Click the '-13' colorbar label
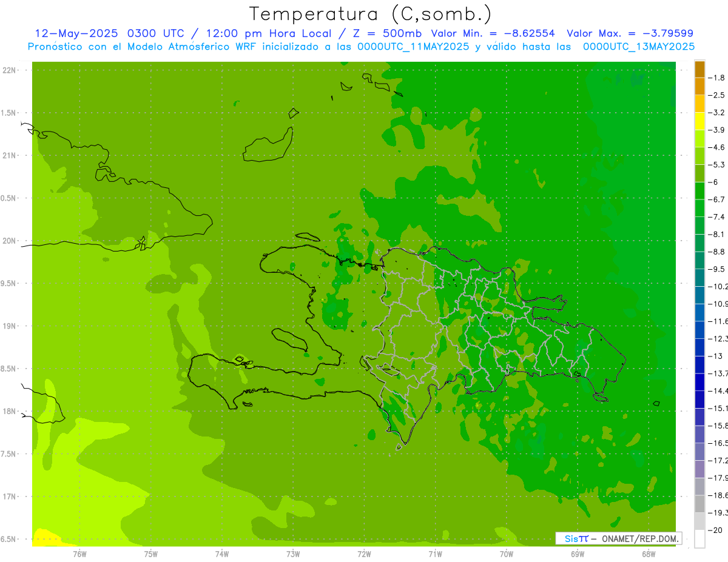 coord(715,356)
